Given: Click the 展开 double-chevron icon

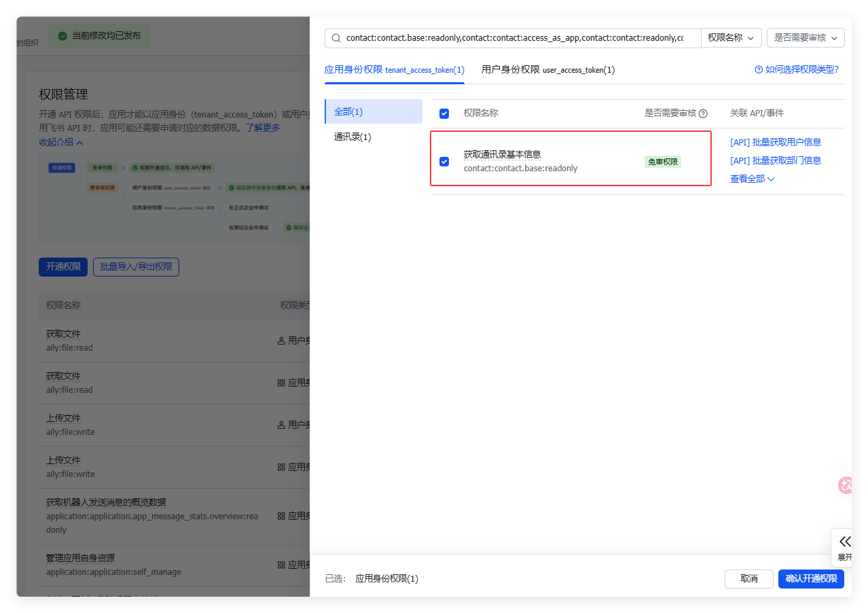Looking at the screenshot, I should tap(845, 541).
